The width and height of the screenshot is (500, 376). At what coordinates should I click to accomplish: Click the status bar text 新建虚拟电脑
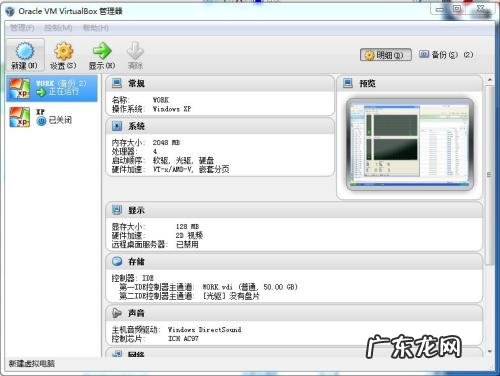coord(32,363)
